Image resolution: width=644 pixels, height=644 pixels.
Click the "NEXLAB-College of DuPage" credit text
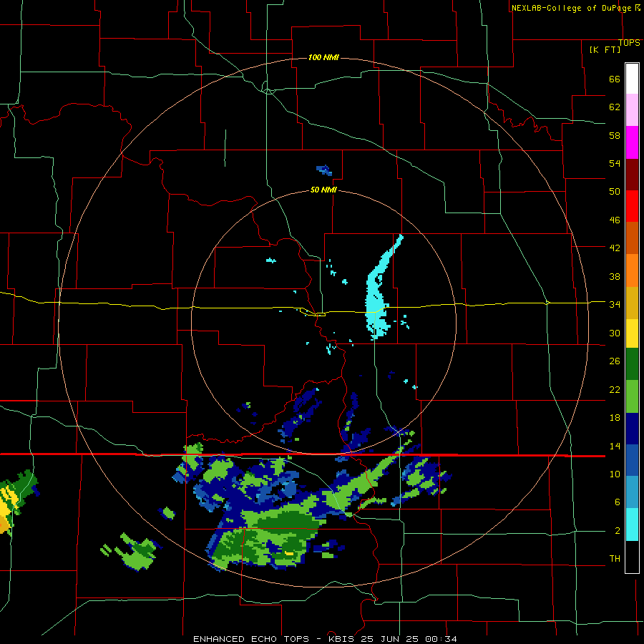tap(571, 8)
